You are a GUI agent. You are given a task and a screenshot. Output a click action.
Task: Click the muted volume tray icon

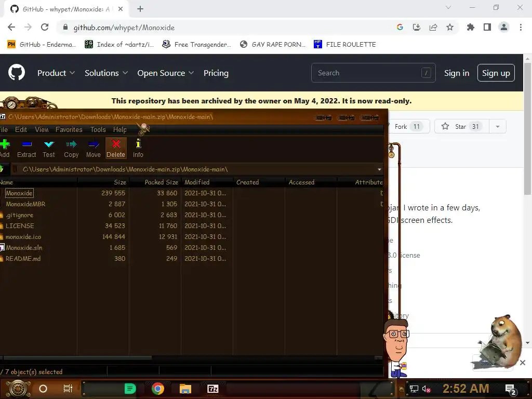coord(426,389)
